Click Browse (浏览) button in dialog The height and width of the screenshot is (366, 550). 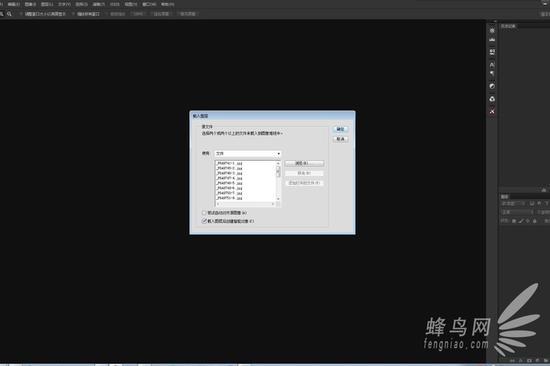pos(304,164)
